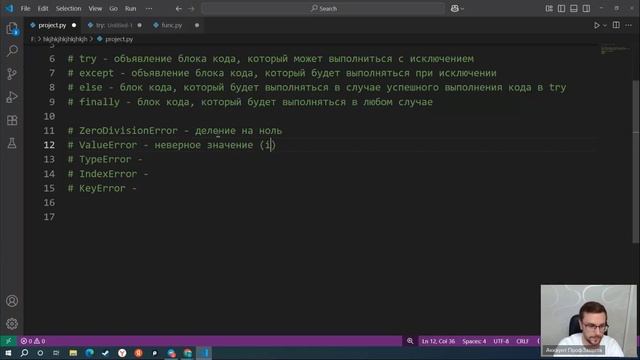
Task: Expand the Run button dropdown arrow
Action: pos(605,25)
